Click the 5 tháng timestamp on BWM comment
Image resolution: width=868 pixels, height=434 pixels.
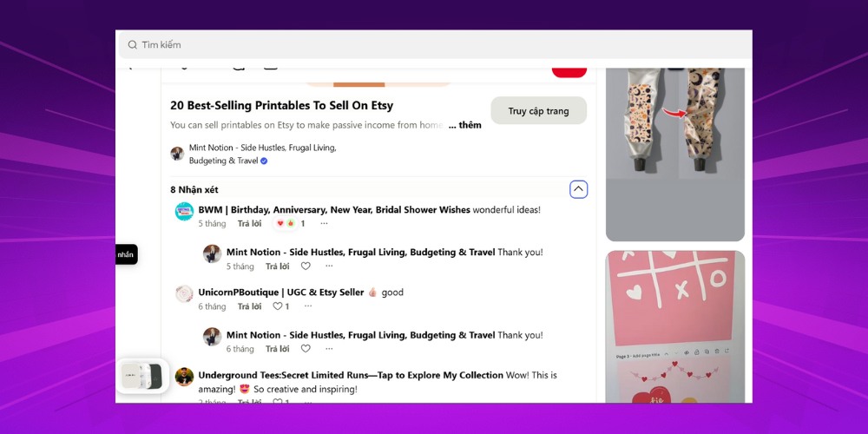click(x=212, y=224)
